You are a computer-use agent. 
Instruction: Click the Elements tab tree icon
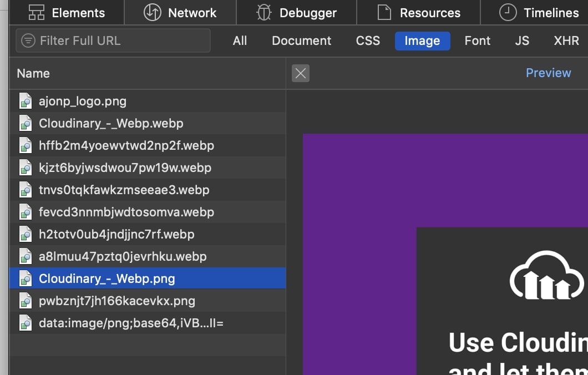tap(37, 12)
